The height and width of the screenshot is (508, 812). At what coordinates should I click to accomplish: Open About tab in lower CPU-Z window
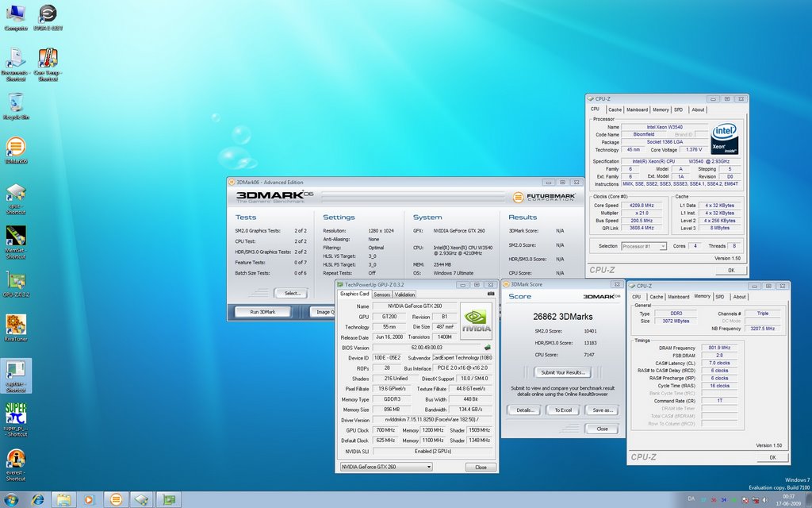(x=740, y=297)
